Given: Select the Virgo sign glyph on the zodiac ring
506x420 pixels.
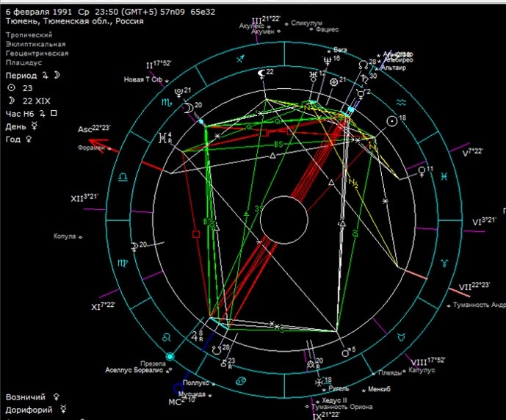Looking at the screenshot, I should 123,263.
